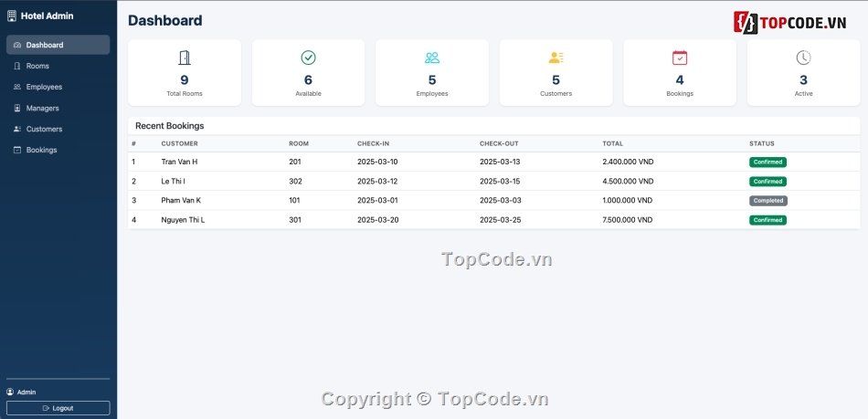The height and width of the screenshot is (419, 868).
Task: Click total 1.000.000 VND
Action: tap(628, 201)
